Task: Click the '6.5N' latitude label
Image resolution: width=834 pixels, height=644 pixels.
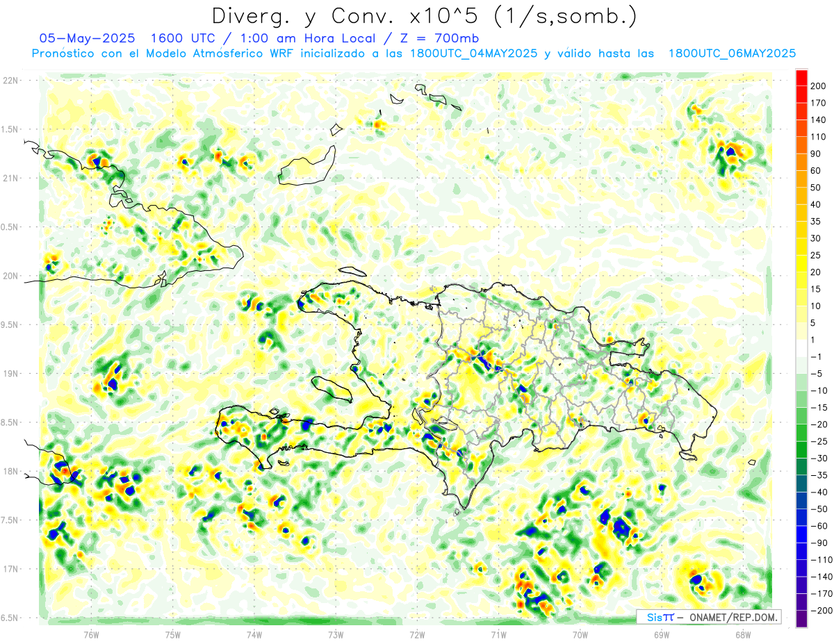Action: [10, 618]
